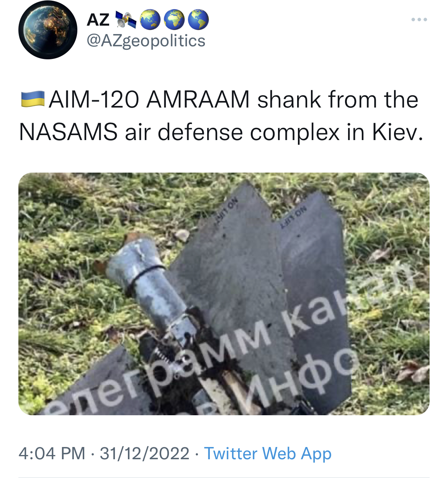The height and width of the screenshot is (478, 448).
Task: Click the 31/12/2022 date
Action: click(144, 453)
